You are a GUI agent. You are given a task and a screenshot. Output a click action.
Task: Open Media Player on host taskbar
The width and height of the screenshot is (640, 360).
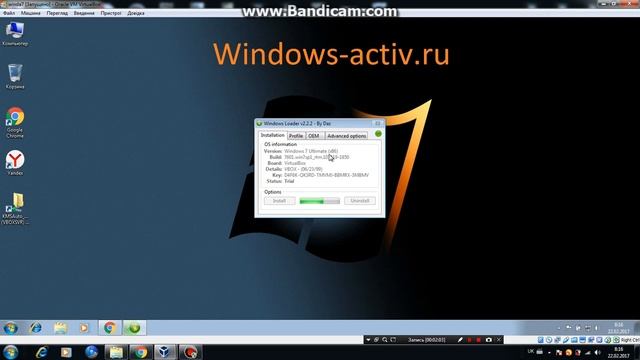click(x=66, y=352)
